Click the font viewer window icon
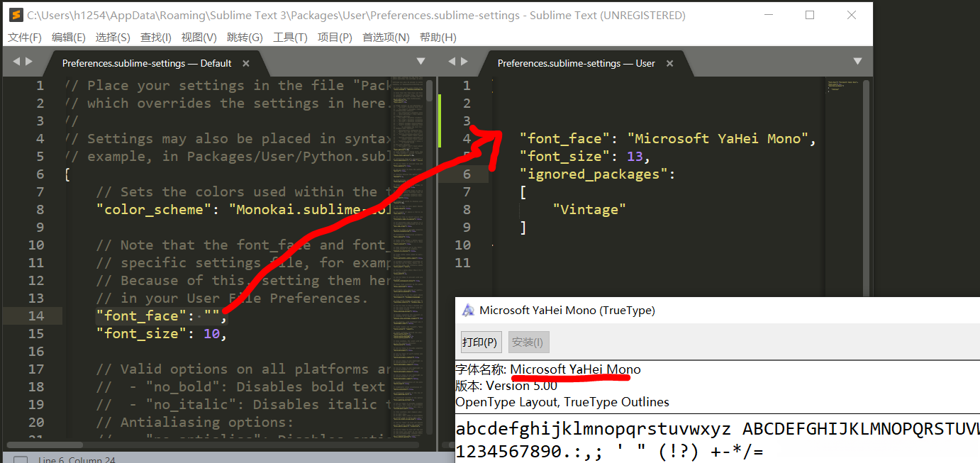Image resolution: width=980 pixels, height=463 pixels. tap(468, 310)
